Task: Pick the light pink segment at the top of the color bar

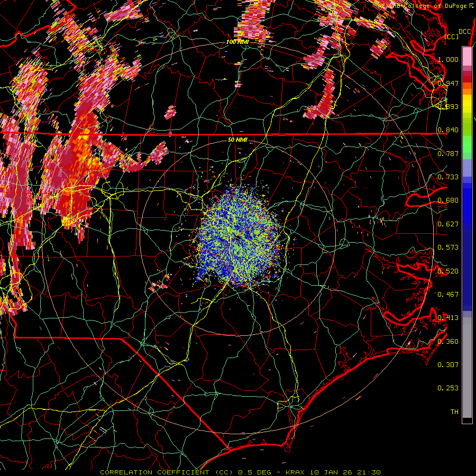Action: (x=467, y=56)
